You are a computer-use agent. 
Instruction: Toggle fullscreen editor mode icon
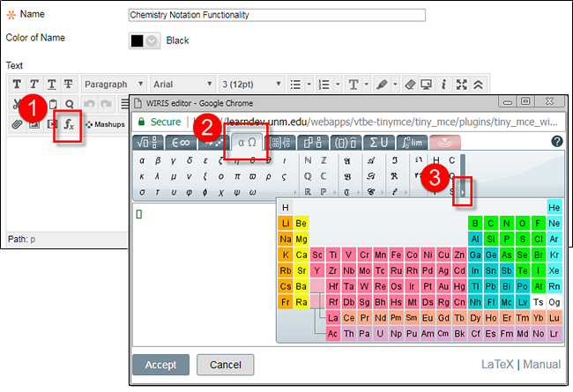pos(461,85)
